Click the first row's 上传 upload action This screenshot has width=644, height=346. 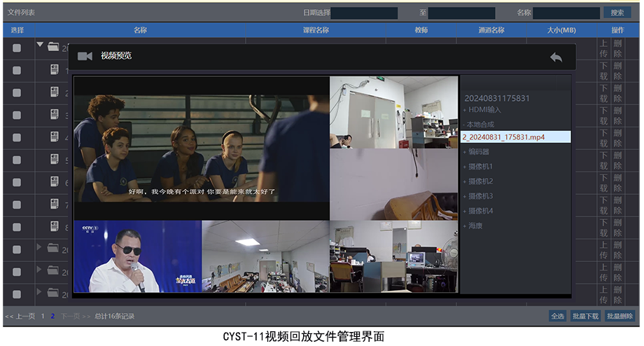603,48
